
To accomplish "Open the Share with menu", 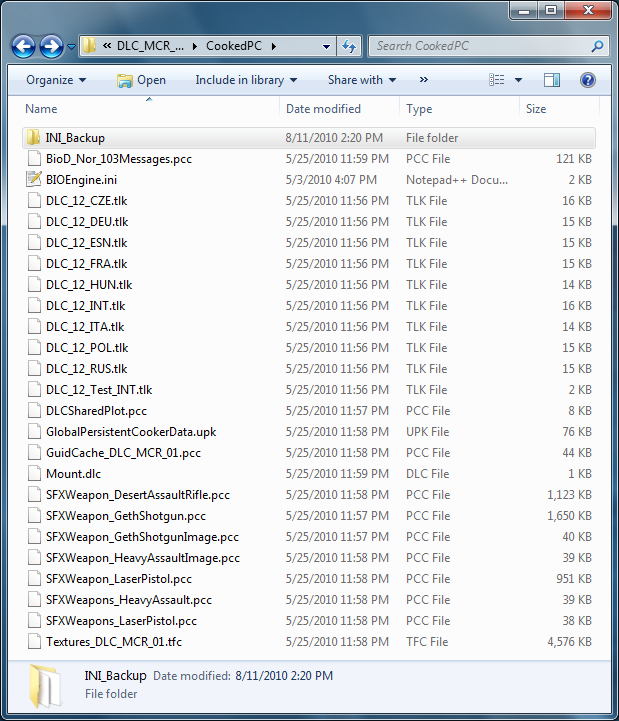I will [361, 80].
